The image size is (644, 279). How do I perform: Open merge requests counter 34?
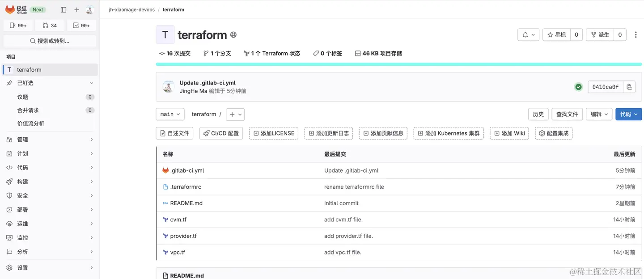coord(50,25)
